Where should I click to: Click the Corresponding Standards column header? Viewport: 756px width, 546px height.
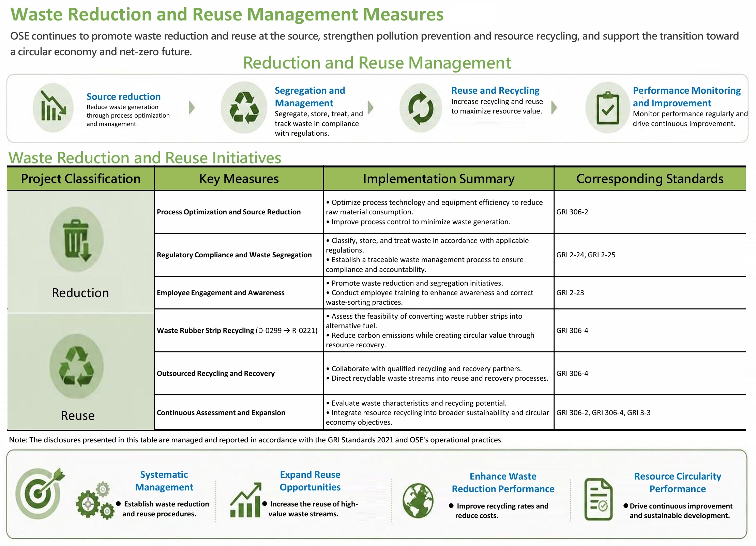(x=650, y=179)
